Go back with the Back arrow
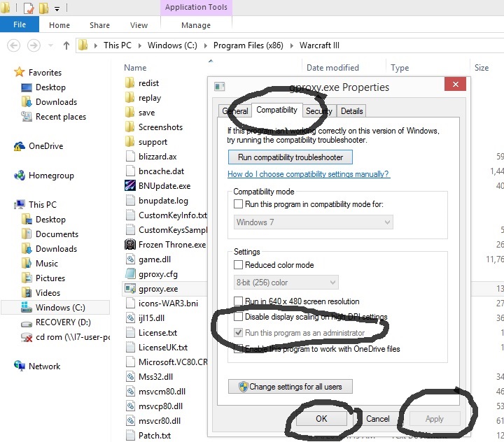Image resolution: width=504 pixels, height=442 pixels. point(13,45)
